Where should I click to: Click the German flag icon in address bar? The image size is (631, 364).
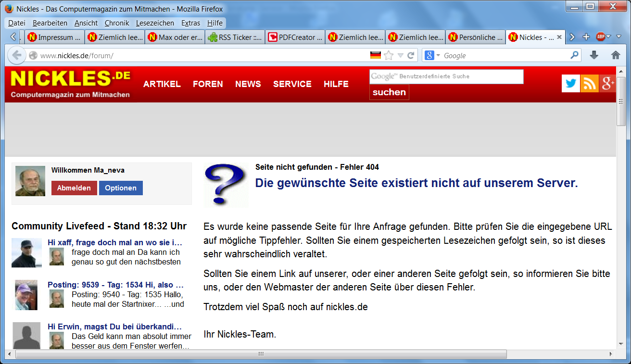376,55
